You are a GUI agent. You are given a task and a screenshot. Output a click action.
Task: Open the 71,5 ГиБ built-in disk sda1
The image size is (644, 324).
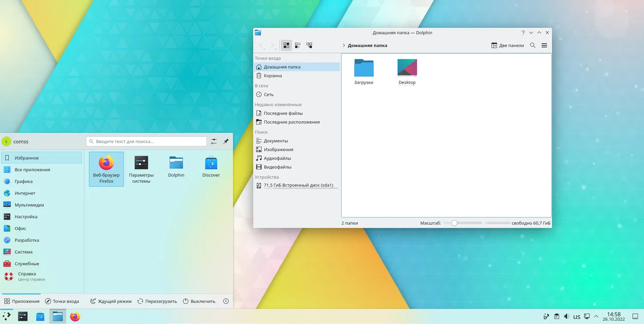(x=297, y=186)
